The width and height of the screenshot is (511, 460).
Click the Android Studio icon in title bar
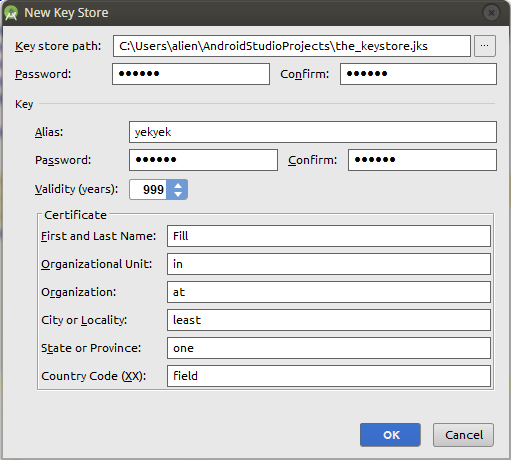pos(11,13)
